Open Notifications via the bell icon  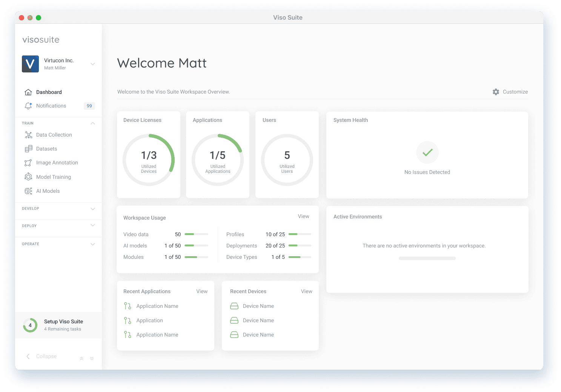(28, 106)
